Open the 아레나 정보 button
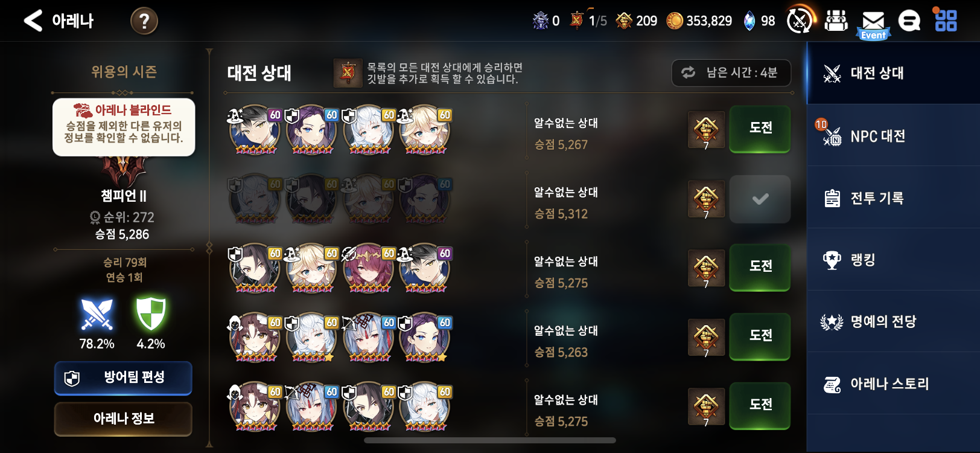Screen dimensions: 980x453 [123, 419]
